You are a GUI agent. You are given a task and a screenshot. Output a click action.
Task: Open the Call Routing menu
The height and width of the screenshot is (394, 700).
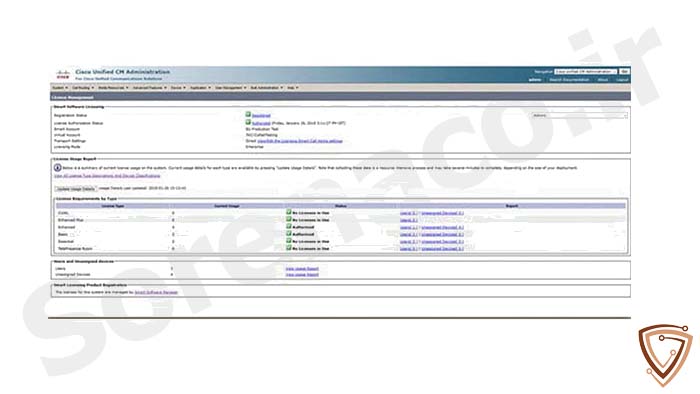pos(83,88)
